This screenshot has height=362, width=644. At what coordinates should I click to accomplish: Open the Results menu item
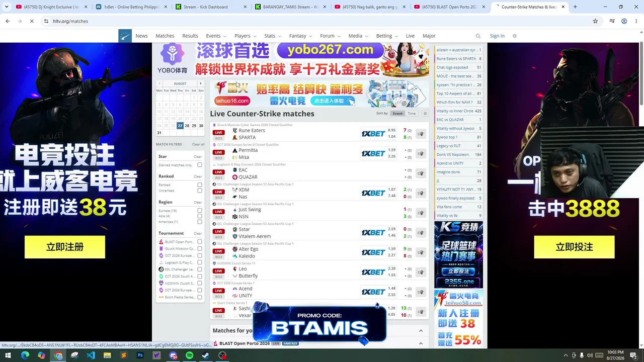coord(190,36)
